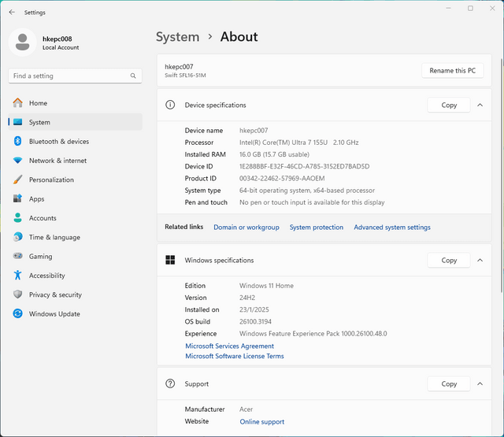
Task: Open Time & language settings
Action: click(75, 237)
